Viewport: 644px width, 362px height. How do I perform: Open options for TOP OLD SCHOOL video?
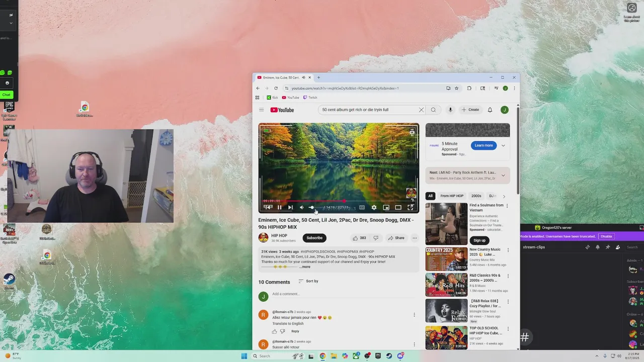coord(508,329)
